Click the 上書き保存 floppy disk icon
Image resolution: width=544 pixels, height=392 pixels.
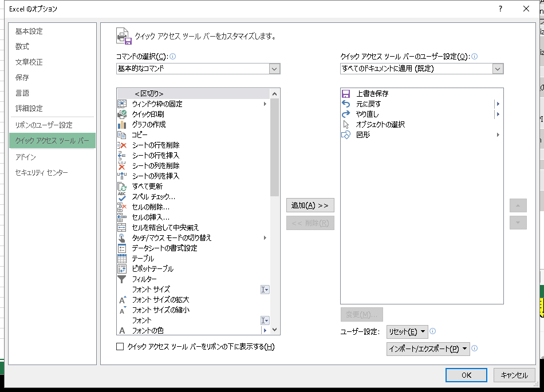click(346, 94)
